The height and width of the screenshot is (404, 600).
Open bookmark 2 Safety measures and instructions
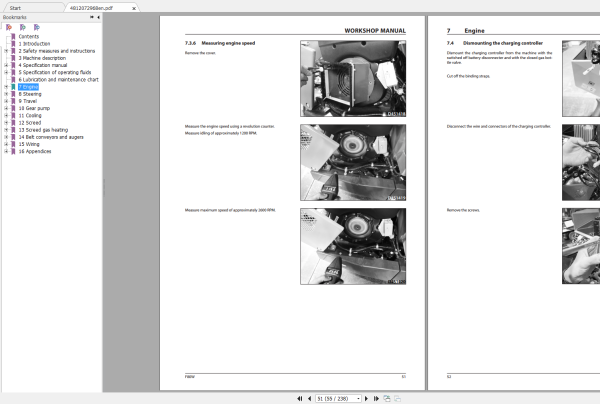click(x=57, y=51)
